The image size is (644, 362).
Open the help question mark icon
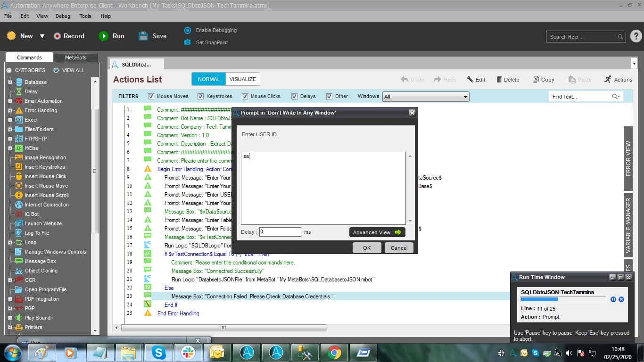point(636,36)
